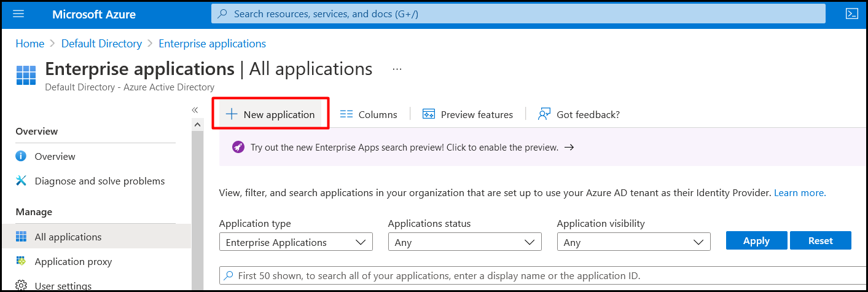
Task: Click the sidebar scrollbar up arrow
Action: coord(197,124)
